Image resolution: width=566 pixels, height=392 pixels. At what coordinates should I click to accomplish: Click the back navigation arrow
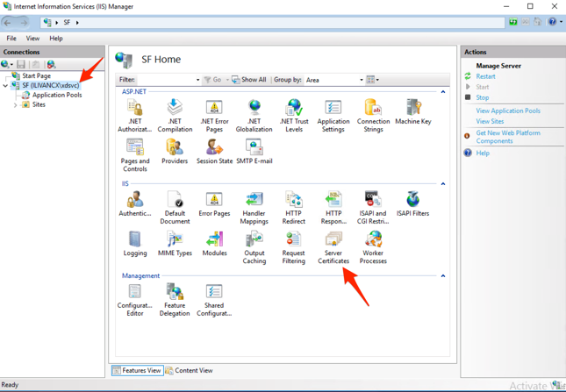click(x=8, y=23)
